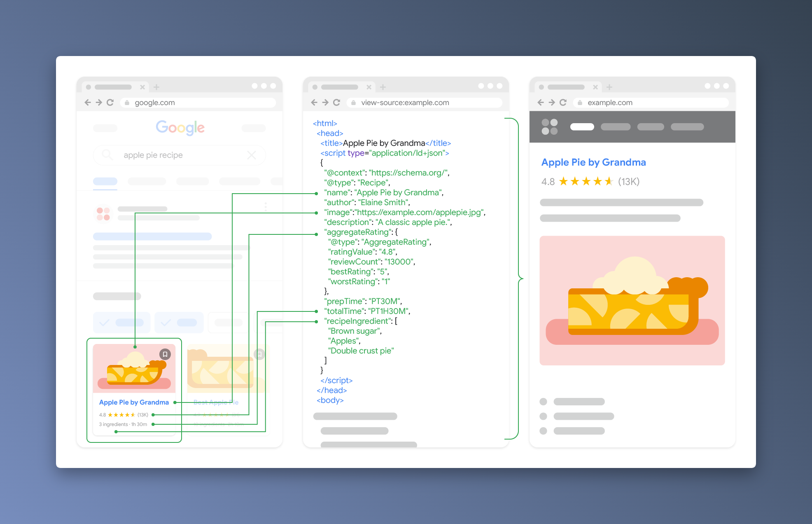The height and width of the screenshot is (524, 812).
Task: Click the apple pie recipe search field
Action: click(x=180, y=155)
